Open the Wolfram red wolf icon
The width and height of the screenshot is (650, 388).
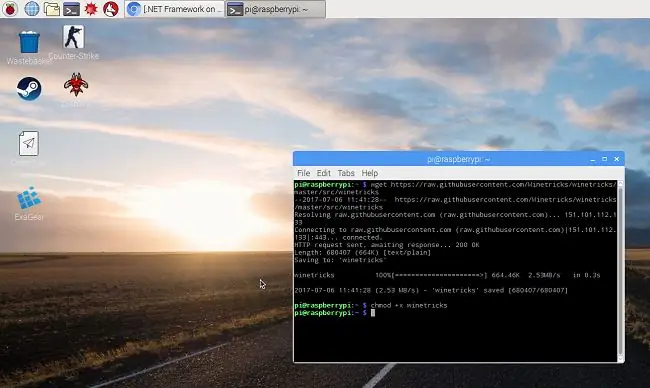[x=111, y=9]
